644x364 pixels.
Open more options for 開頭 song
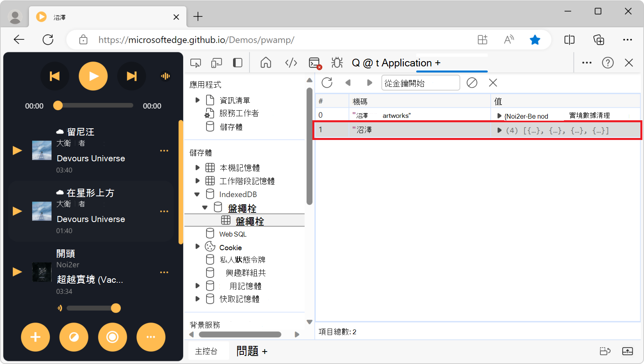click(164, 272)
